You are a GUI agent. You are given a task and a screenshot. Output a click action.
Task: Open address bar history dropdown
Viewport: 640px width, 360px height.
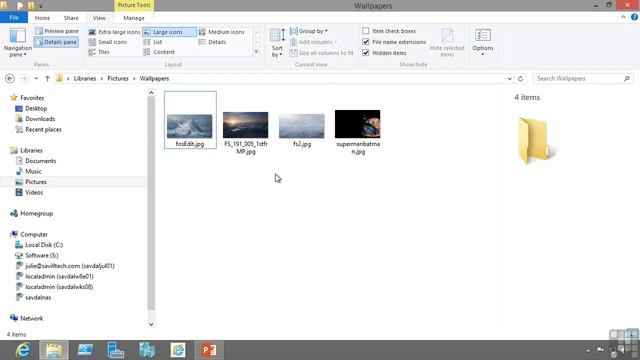tap(509, 79)
